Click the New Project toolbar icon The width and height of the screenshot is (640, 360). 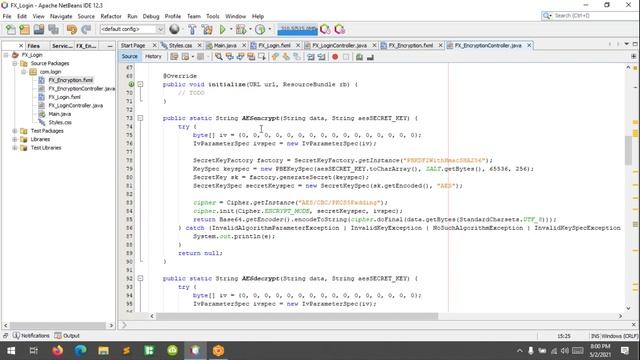click(x=24, y=29)
